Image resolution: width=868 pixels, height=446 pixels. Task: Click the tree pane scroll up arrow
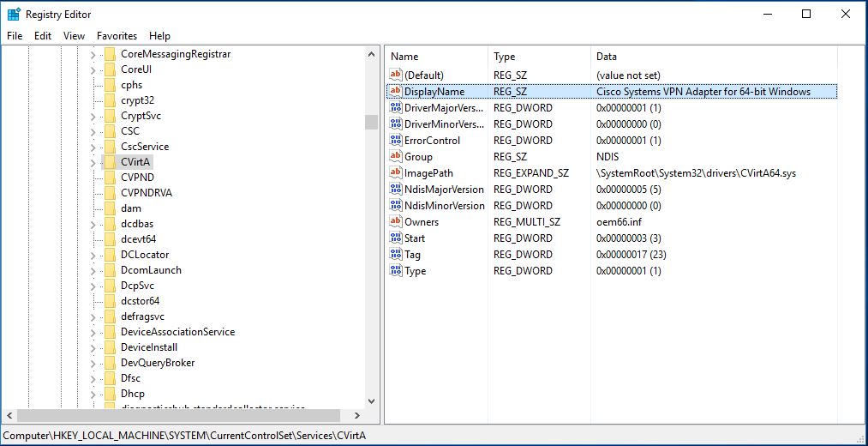[x=371, y=54]
